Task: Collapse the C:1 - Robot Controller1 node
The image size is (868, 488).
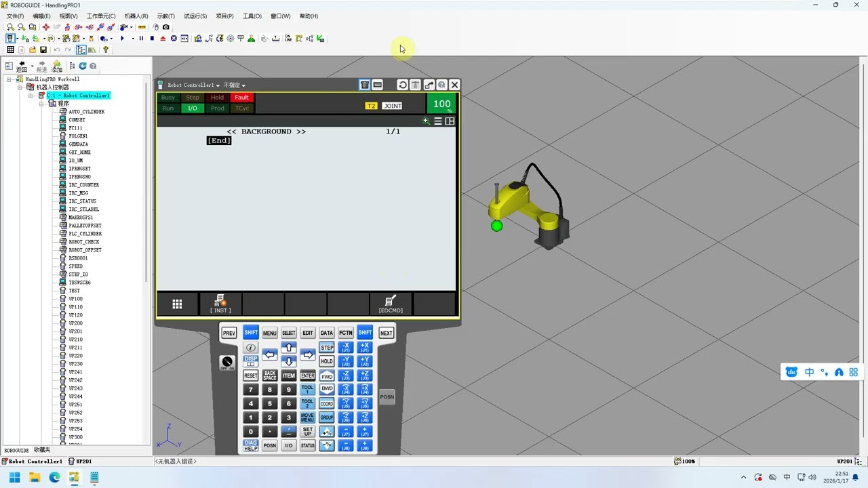Action: (31, 96)
